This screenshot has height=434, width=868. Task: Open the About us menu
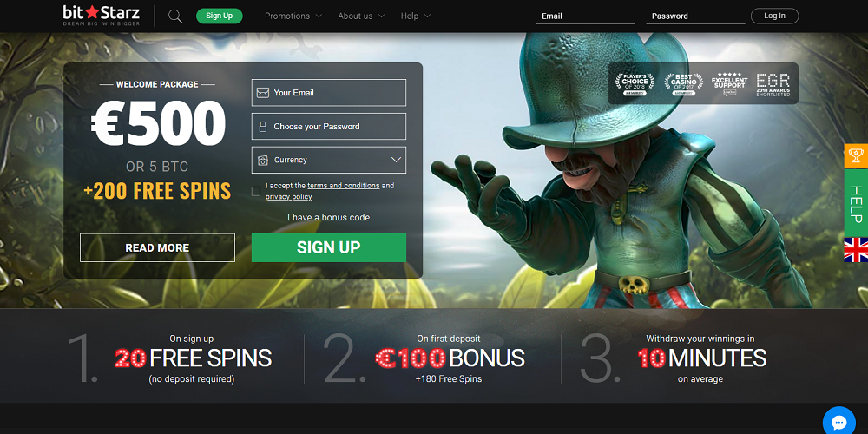pos(361,16)
